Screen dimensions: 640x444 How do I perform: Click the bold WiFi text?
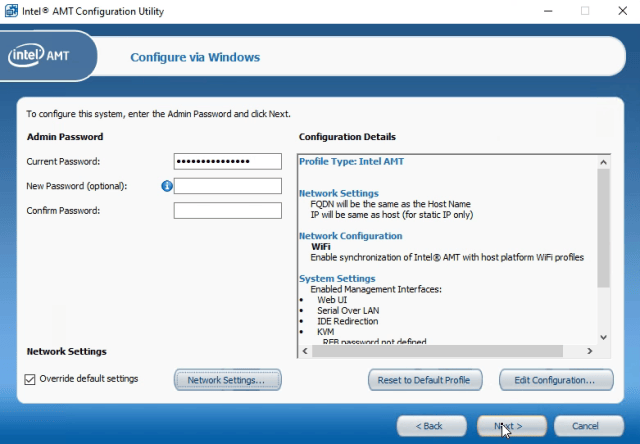321,247
